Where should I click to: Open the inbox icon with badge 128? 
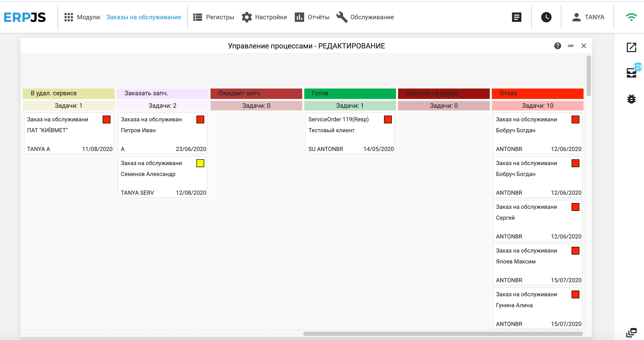point(631,73)
